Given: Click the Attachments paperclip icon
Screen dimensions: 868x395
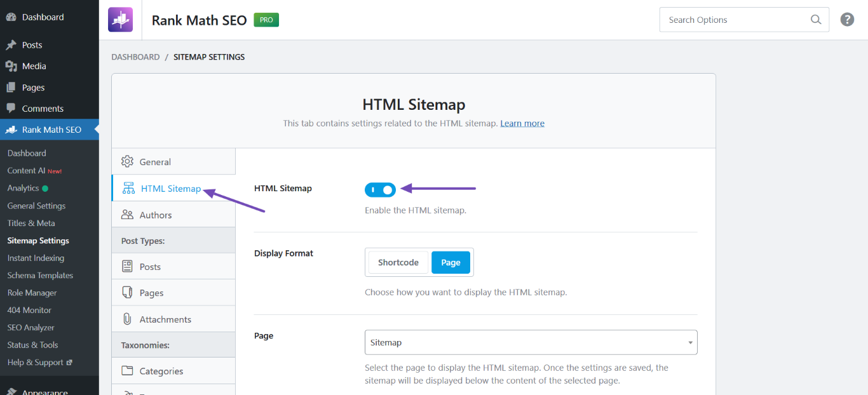Looking at the screenshot, I should [127, 319].
